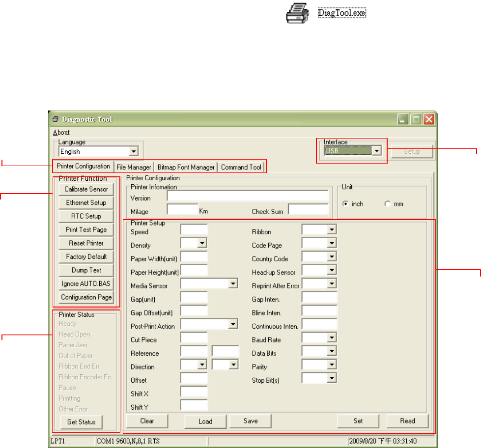Image resolution: width=481 pixels, height=448 pixels.
Task: Open the second Direction dropdown
Action: coord(234,364)
